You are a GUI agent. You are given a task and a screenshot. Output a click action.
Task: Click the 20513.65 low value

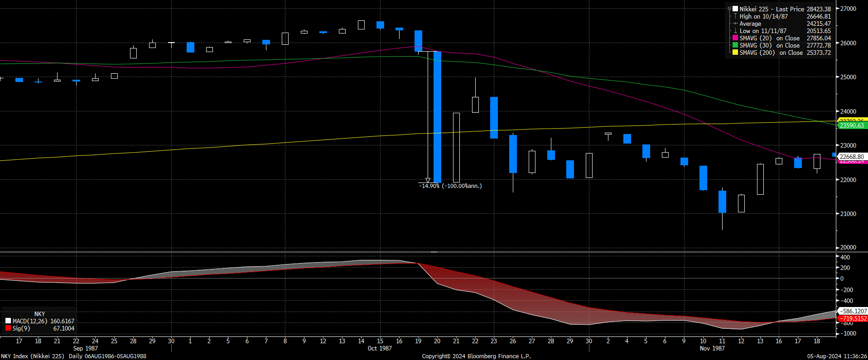pyautogui.click(x=819, y=31)
